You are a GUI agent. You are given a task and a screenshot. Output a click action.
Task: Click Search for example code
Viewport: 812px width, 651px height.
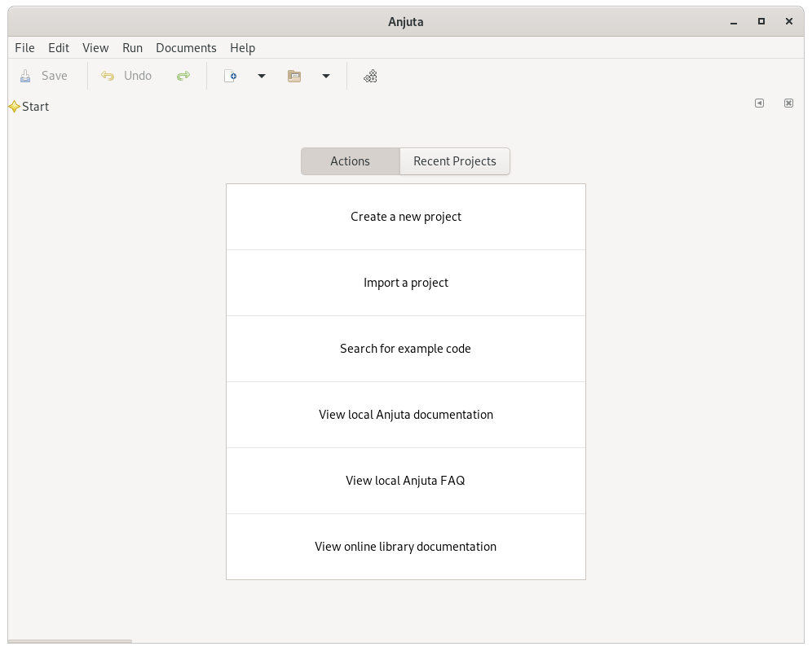pyautogui.click(x=406, y=349)
